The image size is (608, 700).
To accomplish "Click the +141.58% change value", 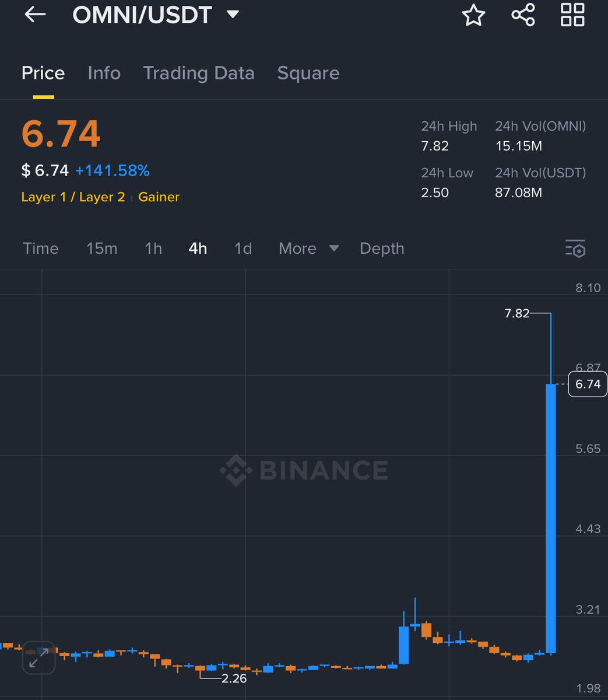I will pyautogui.click(x=113, y=170).
